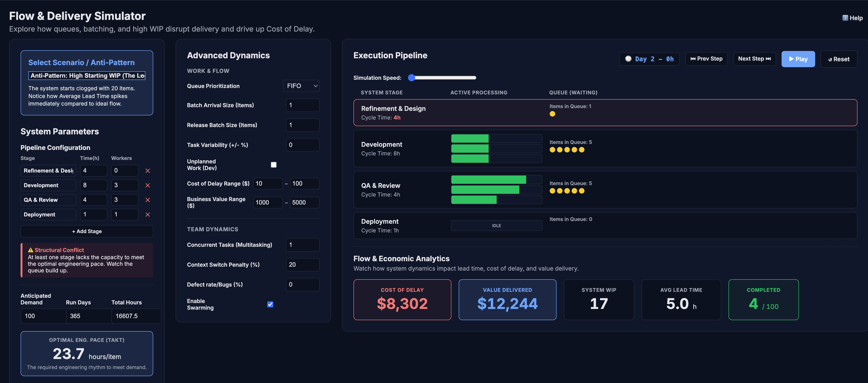Reset the simulation
The width and height of the screenshot is (868, 383).
pos(839,59)
